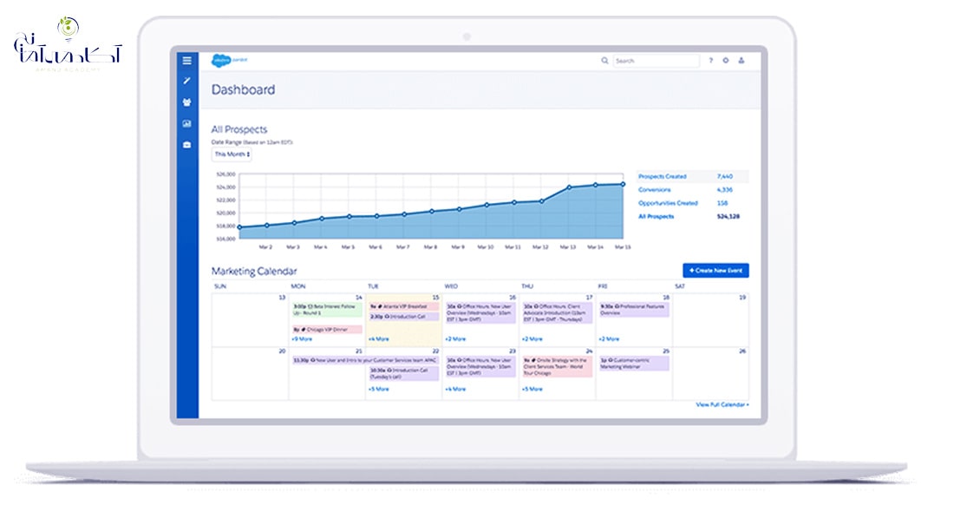Screen dimensions: 980x525
Task: Click the Salesforce Pardot logo
Action: [x=229, y=61]
